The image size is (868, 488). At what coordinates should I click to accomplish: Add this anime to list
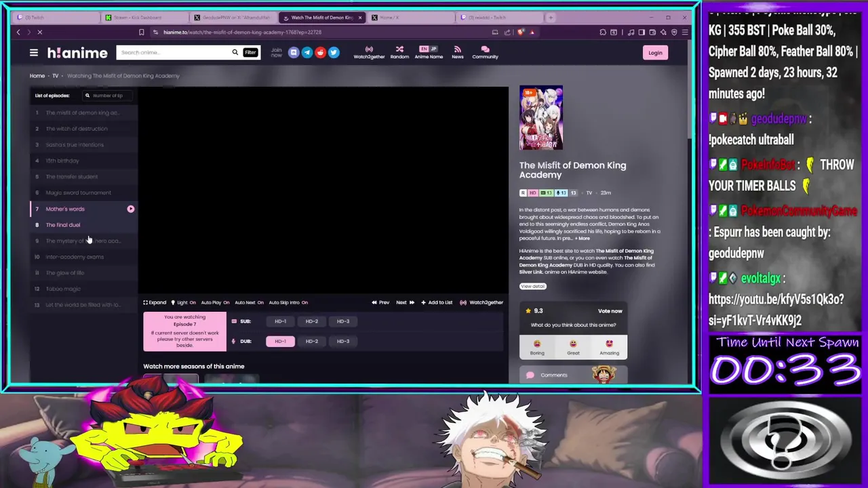[437, 302]
